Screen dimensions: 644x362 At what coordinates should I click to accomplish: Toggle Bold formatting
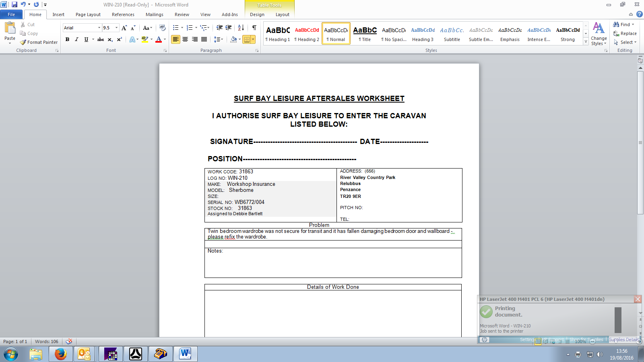67,39
